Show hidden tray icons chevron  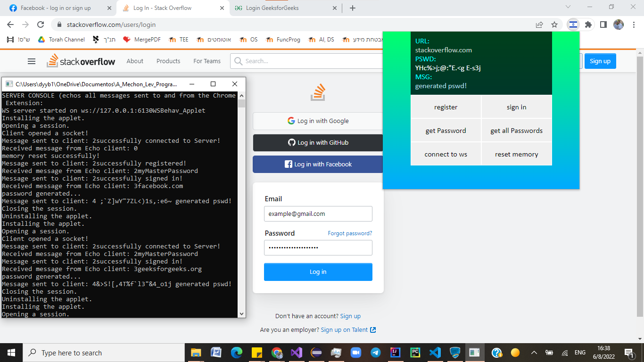point(534,353)
